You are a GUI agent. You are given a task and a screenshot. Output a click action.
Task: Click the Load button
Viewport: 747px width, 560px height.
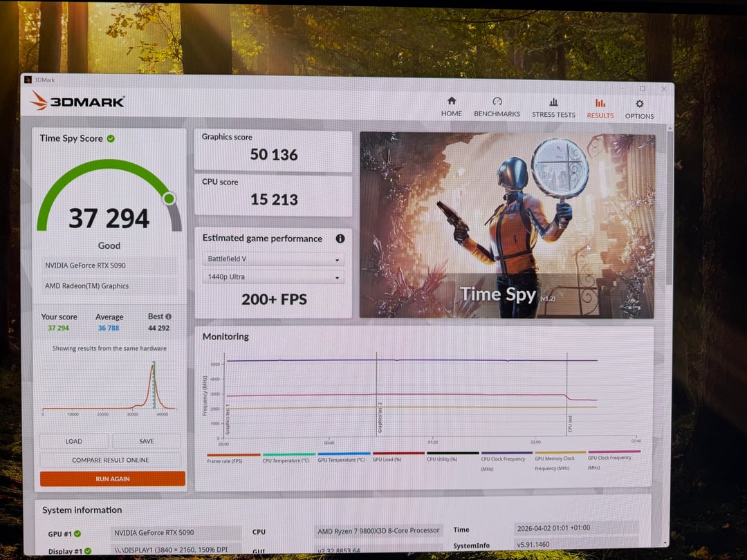tap(73, 441)
